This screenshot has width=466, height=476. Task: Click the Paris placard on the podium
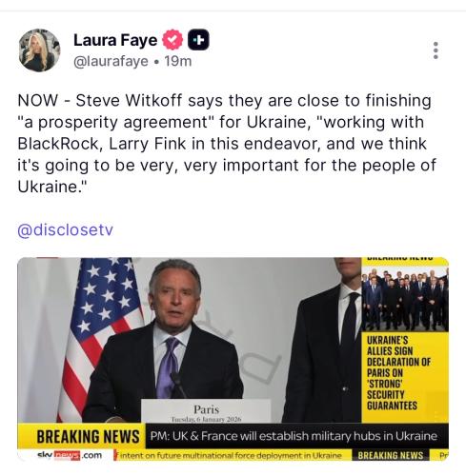[x=206, y=411]
